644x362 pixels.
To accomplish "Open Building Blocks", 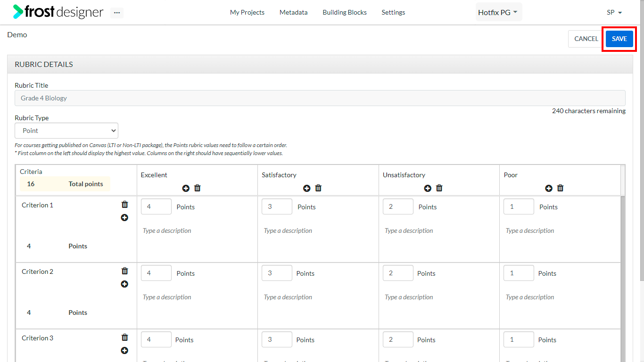I will 345,13.
